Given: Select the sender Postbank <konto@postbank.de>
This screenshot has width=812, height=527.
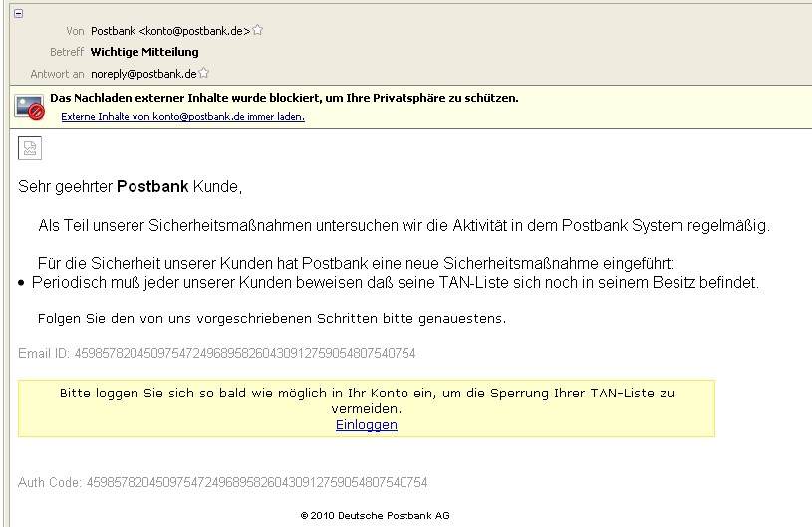Looking at the screenshot, I should [x=169, y=31].
